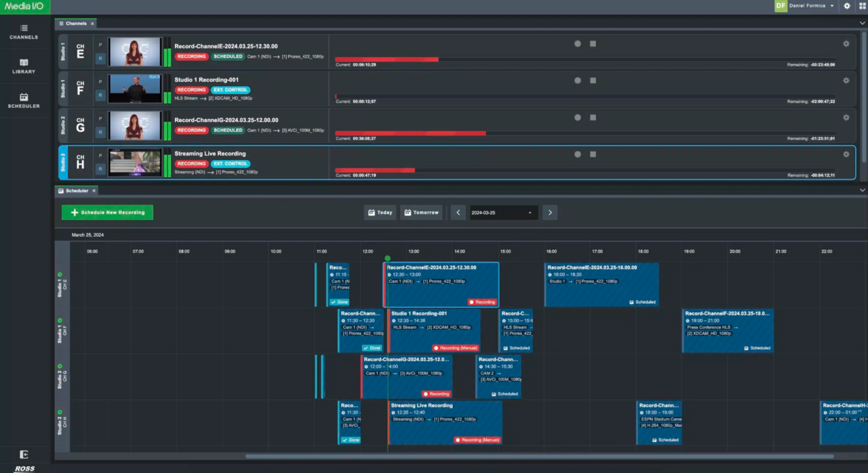Click the red progress bar on channel E
Viewport: 868px width, 473px height.
pos(387,60)
